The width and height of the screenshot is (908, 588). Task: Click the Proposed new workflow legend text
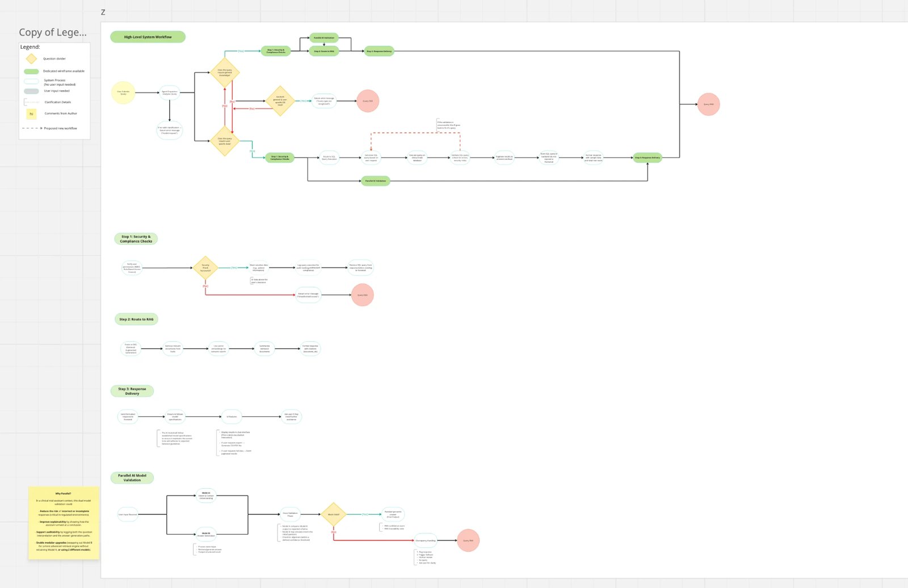click(x=61, y=128)
